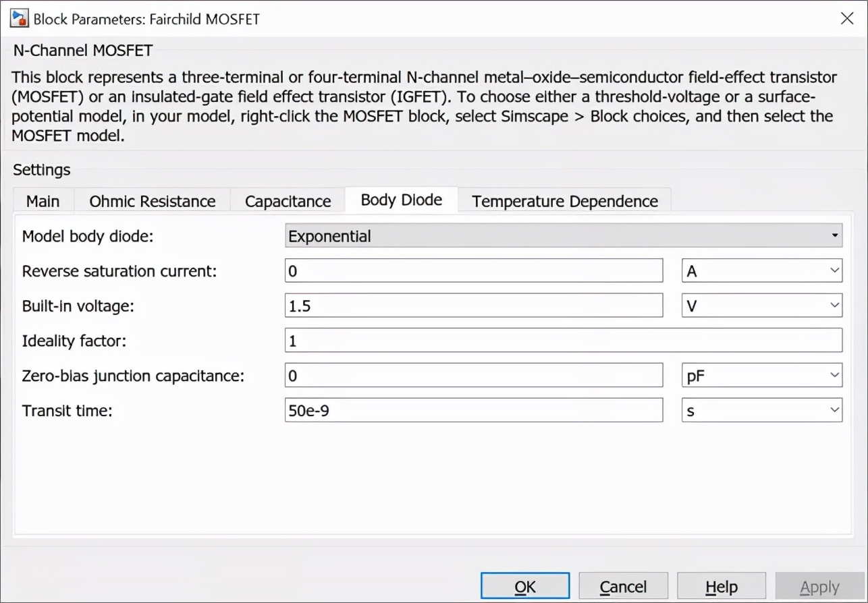868x603 pixels.
Task: Focus the Ideality factor input field
Action: pos(564,341)
